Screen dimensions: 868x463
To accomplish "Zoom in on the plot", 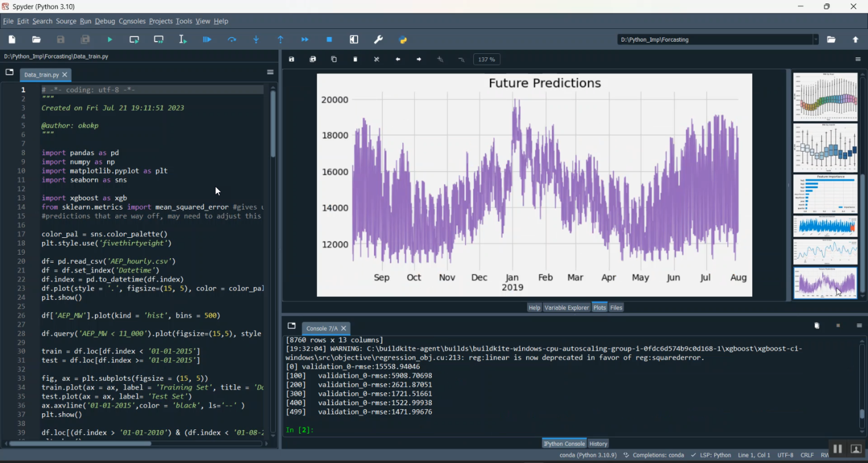I will click(x=440, y=59).
